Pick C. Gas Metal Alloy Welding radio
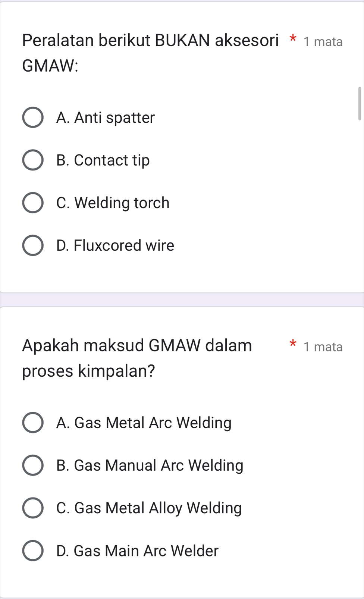The width and height of the screenshot is (364, 599). click(33, 508)
